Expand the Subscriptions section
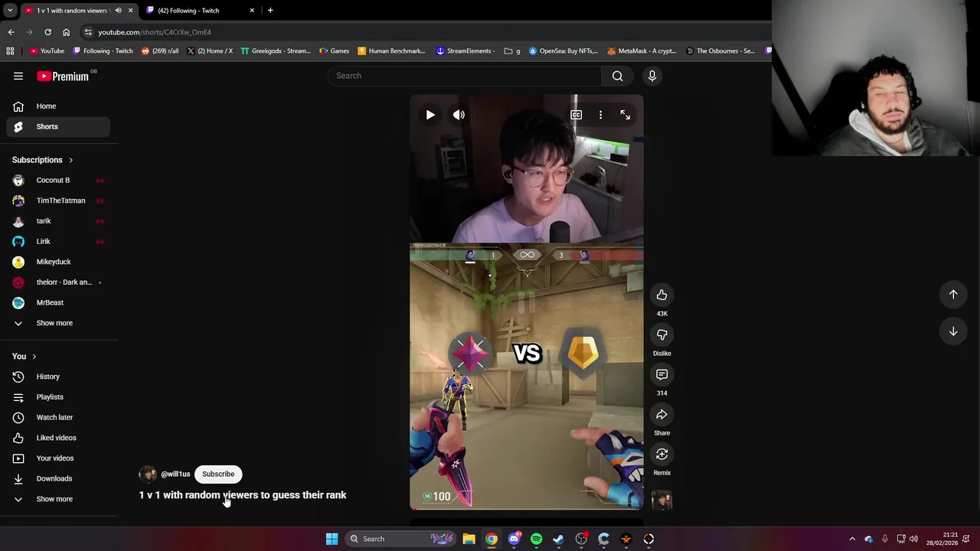The height and width of the screenshot is (551, 980). (x=43, y=160)
